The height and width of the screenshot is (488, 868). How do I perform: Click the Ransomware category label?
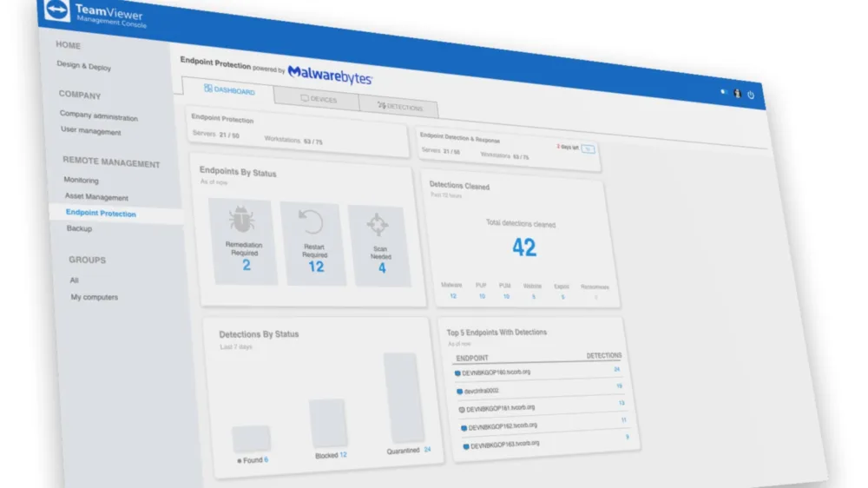[595, 287]
